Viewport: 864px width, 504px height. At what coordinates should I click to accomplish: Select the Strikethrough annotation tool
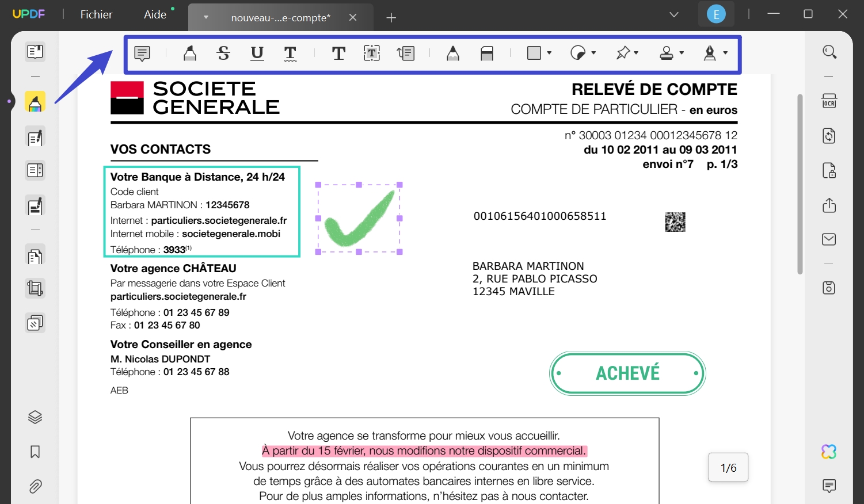[x=223, y=53]
